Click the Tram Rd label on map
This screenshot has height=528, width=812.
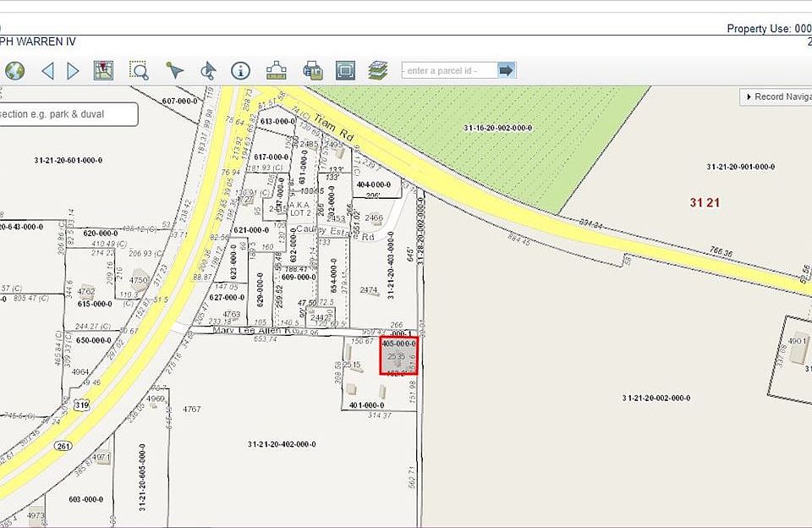[332, 127]
